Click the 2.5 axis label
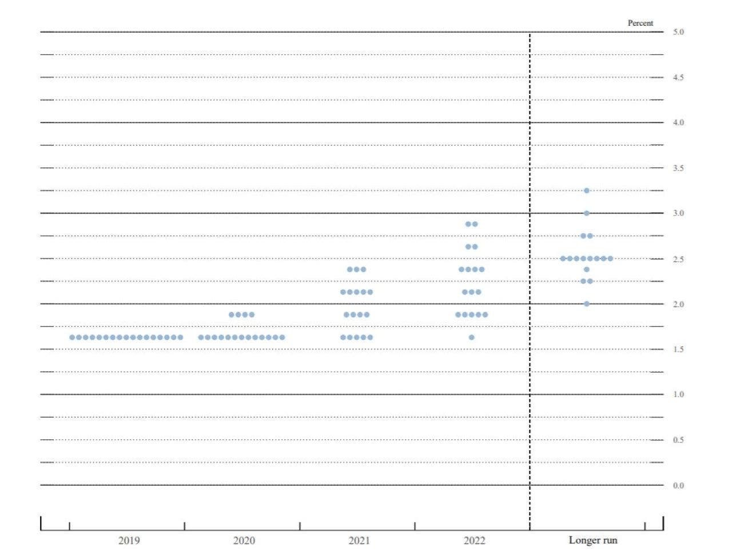This screenshot has height=560, width=732. [678, 259]
